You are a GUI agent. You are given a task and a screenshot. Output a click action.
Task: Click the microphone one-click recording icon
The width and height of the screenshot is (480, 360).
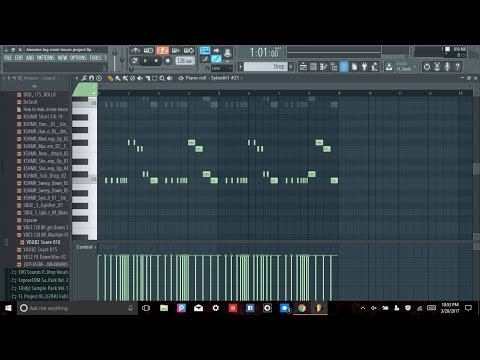coord(447,67)
